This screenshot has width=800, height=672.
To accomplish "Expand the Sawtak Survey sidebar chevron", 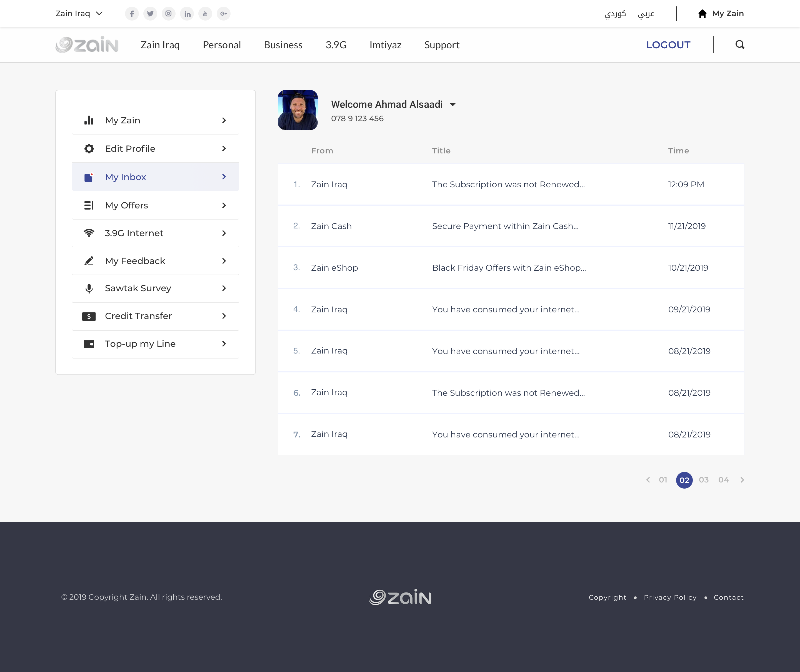I will [x=224, y=288].
